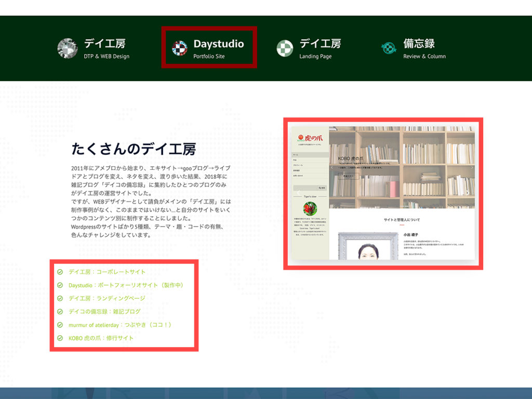Open the 備忘録 Review & Column menu item
The image size is (532, 399).
coord(414,48)
